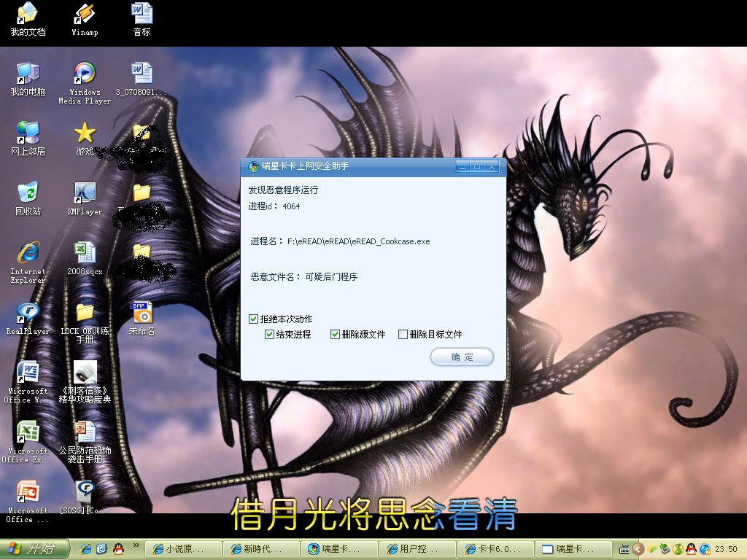Switch to 瑞星卡... taskbar button with the window icon
Viewport: 747px width, 560px height.
(x=573, y=549)
